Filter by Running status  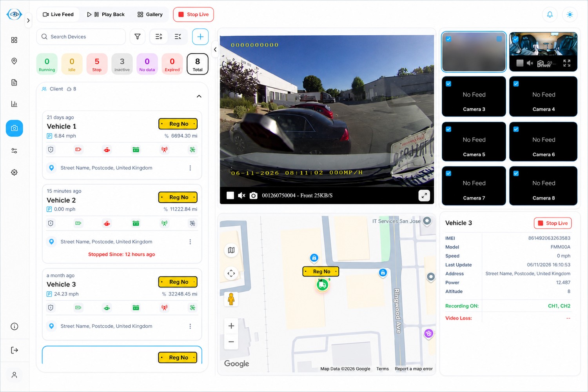pos(47,64)
